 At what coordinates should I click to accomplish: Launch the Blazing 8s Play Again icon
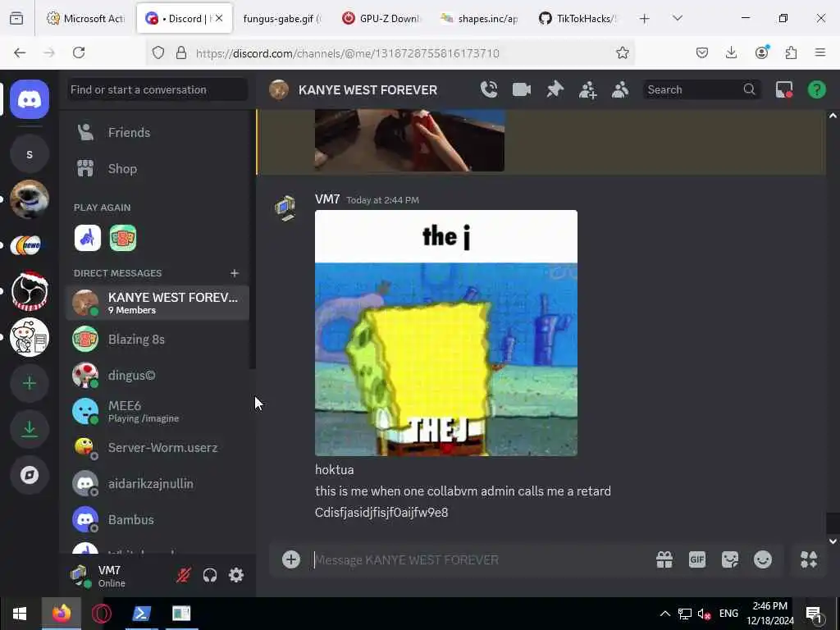coord(123,238)
